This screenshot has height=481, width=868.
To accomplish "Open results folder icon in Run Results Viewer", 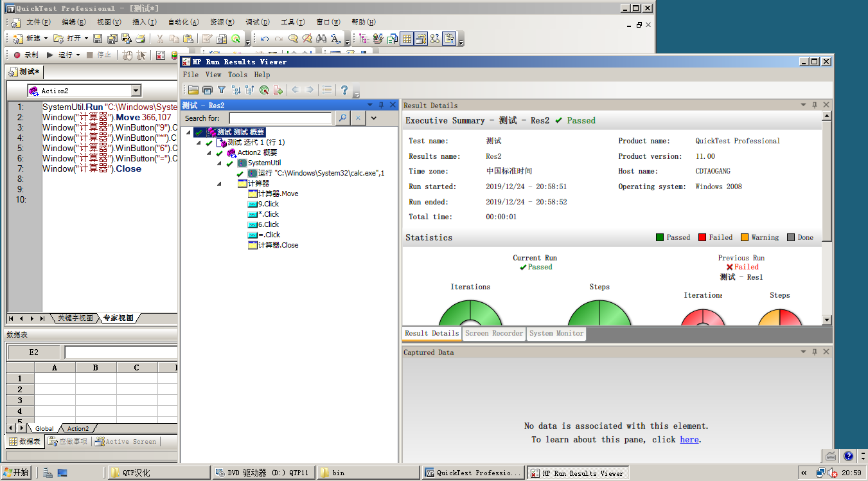I will (193, 90).
